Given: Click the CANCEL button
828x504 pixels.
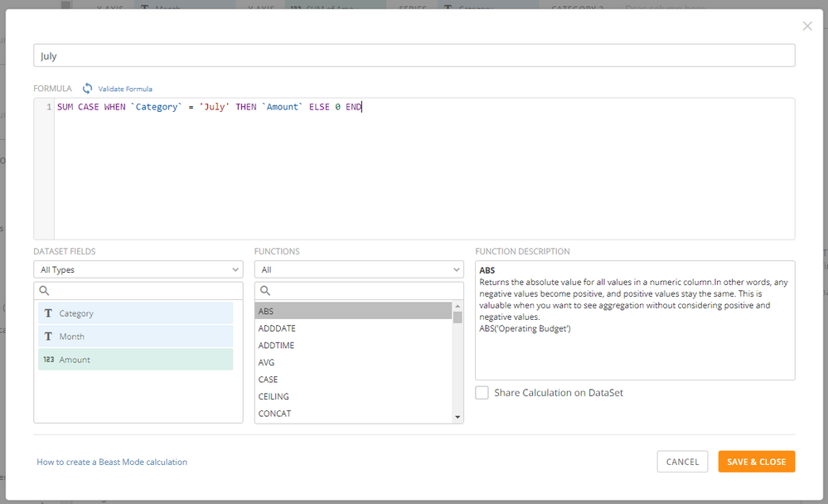Looking at the screenshot, I should [682, 462].
